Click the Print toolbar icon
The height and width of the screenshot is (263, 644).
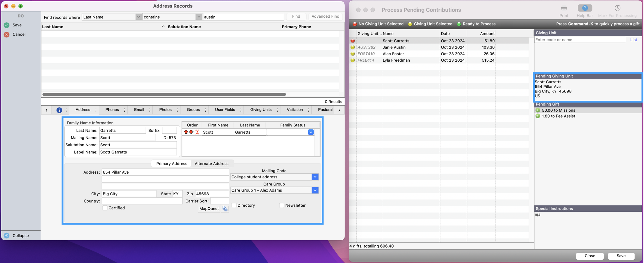tap(564, 8)
